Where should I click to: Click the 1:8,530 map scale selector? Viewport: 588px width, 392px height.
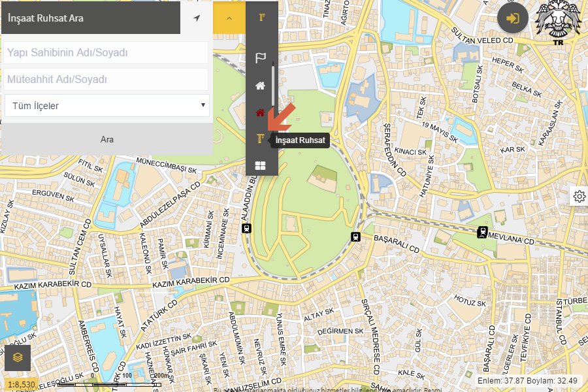click(21, 385)
